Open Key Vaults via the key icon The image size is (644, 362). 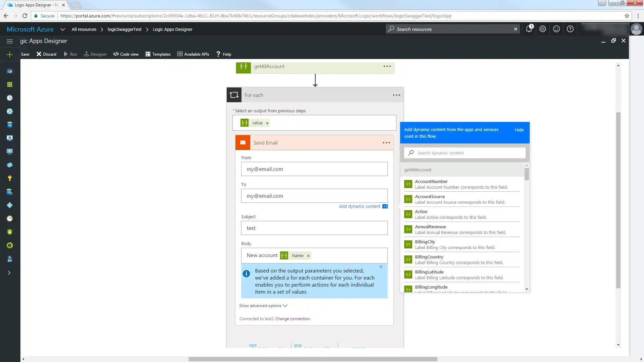10,178
